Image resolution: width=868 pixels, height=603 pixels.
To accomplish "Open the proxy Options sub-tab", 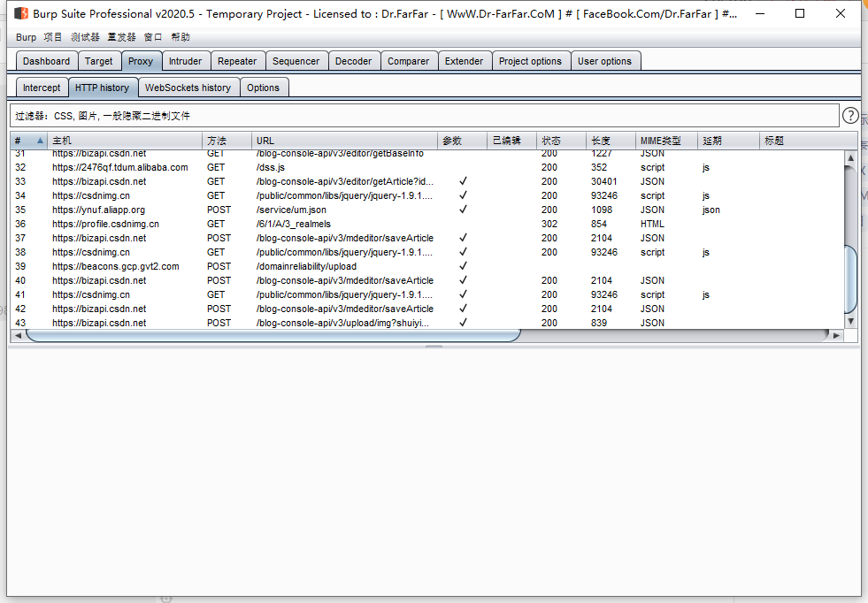I will [x=264, y=88].
